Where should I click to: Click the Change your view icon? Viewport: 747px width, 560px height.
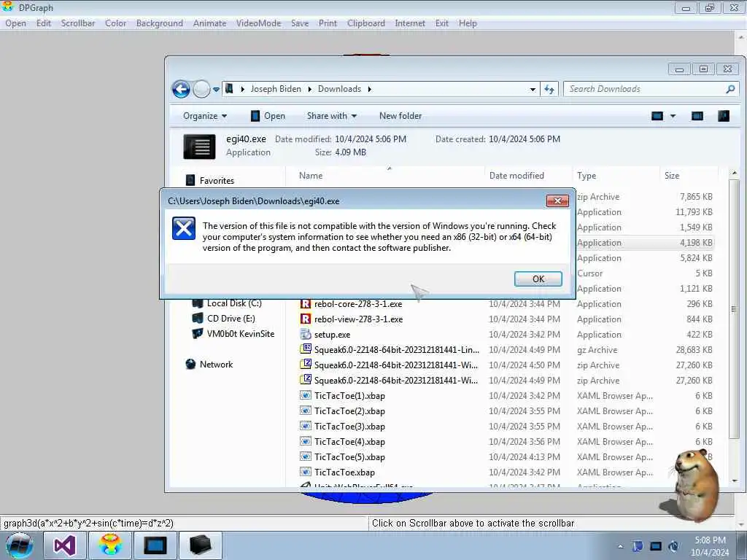point(657,116)
